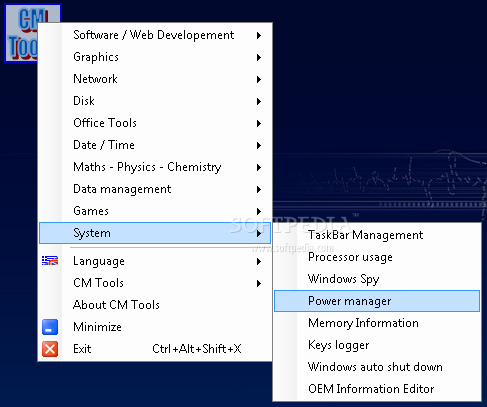Open the Graphics menu entry

pos(155,57)
